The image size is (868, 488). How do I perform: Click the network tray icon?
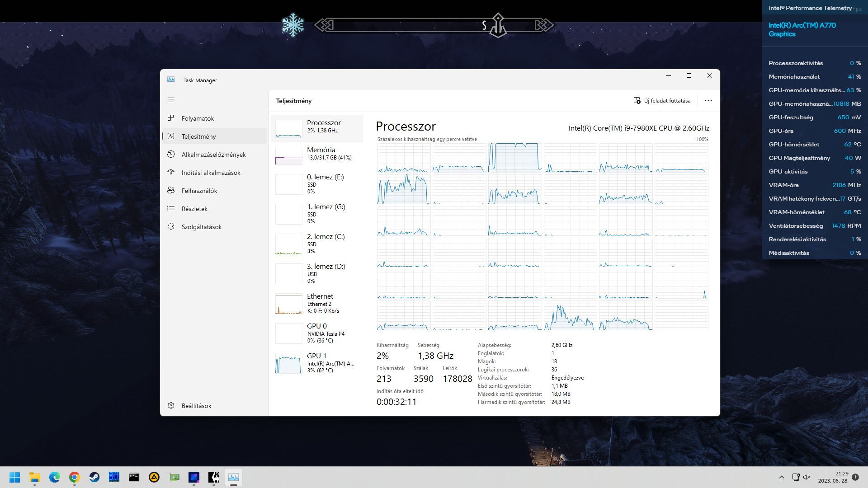796,477
